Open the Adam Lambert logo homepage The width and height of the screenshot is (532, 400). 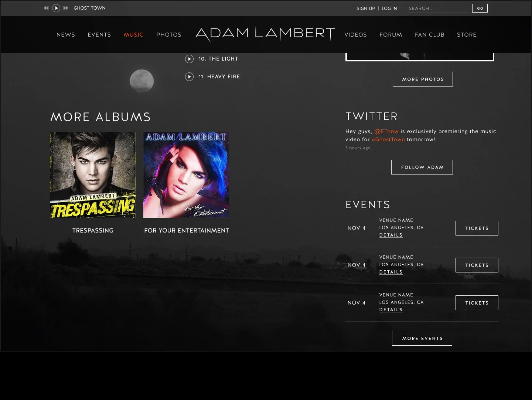(x=265, y=34)
